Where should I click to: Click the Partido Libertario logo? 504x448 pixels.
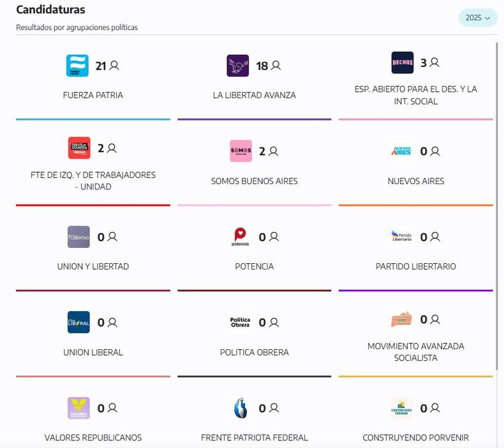point(401,236)
